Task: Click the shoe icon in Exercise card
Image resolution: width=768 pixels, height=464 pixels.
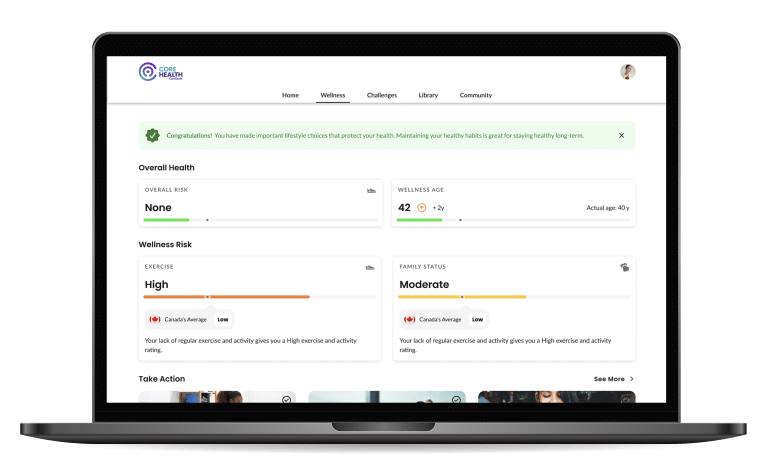Action: [370, 267]
